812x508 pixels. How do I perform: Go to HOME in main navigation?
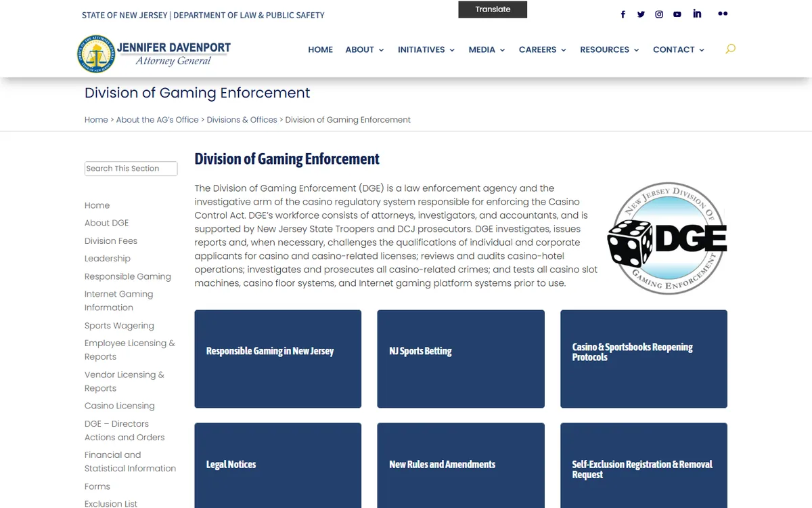pyautogui.click(x=320, y=49)
